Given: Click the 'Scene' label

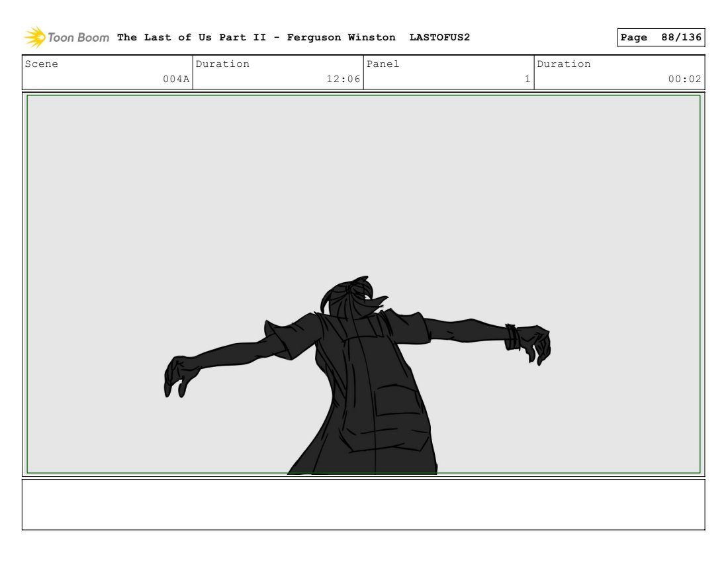Looking at the screenshot, I should 41,64.
